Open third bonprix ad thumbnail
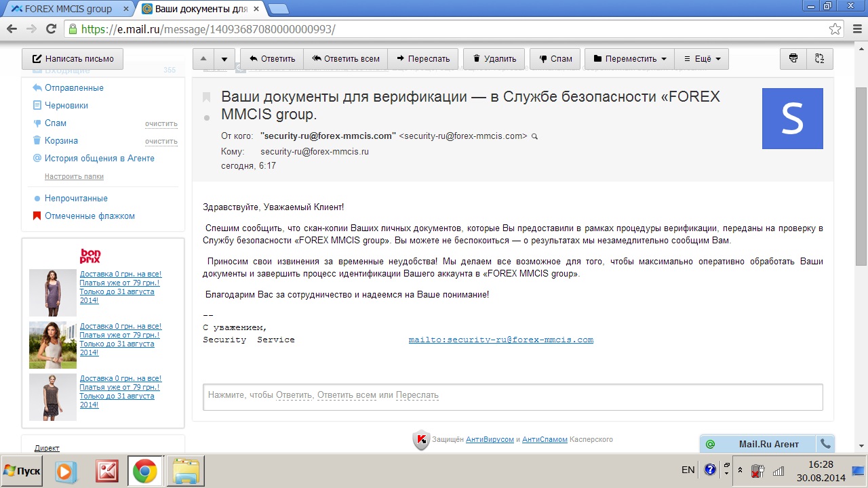This screenshot has height=488, width=868. point(53,397)
